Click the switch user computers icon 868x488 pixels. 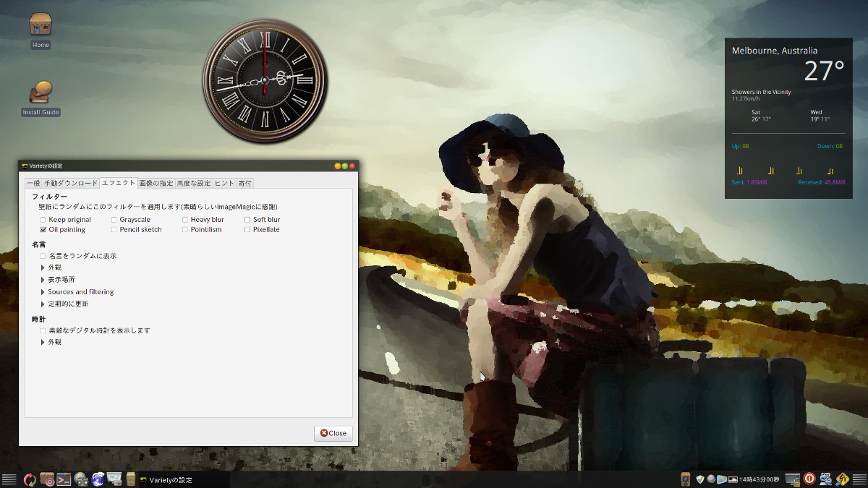pos(826,479)
